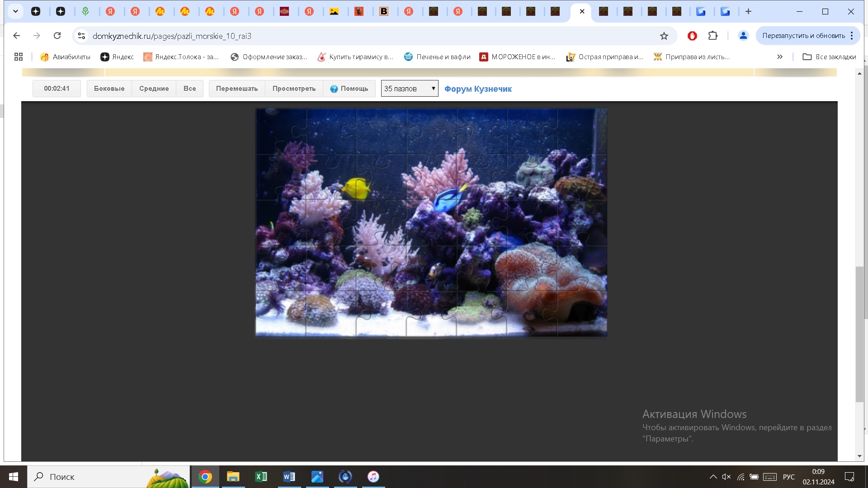Open the Острая приправа bookmark
Image resolution: width=868 pixels, height=488 pixels.
coord(605,56)
